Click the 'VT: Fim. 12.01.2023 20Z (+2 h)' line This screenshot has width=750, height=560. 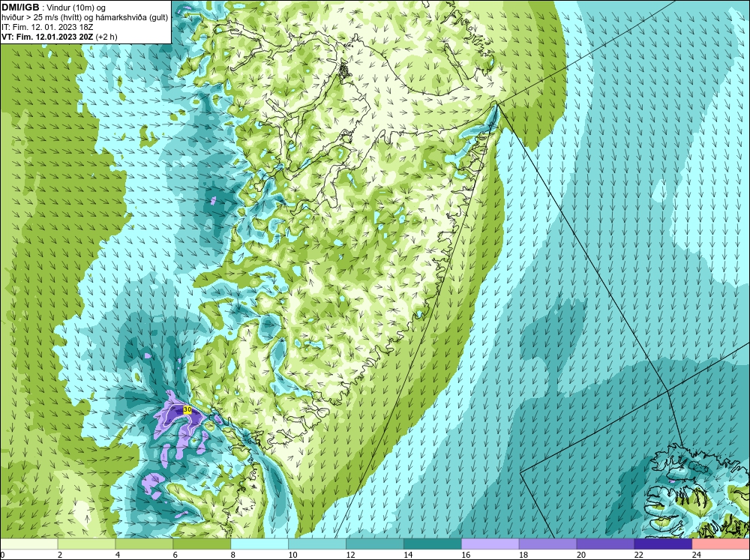[59, 37]
